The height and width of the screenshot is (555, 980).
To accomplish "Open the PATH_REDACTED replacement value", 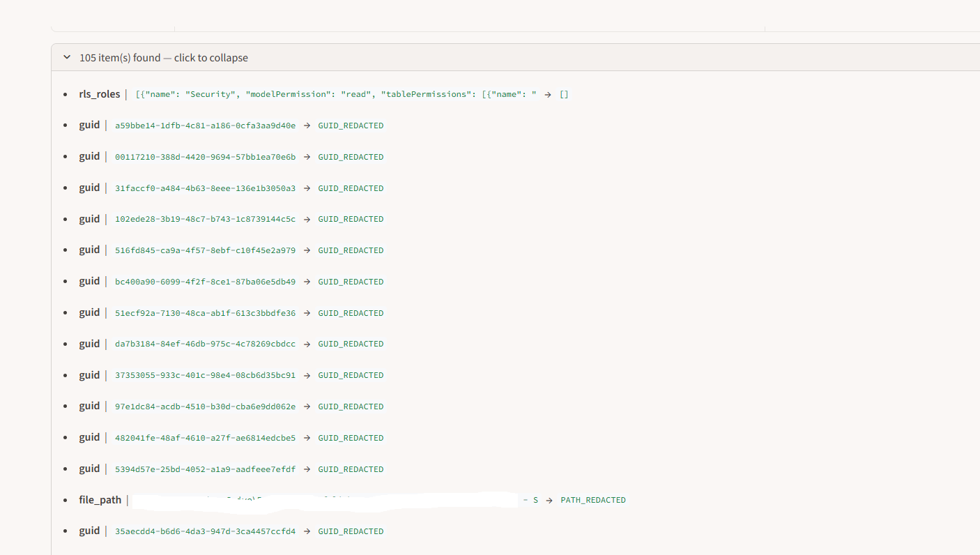I will [592, 499].
